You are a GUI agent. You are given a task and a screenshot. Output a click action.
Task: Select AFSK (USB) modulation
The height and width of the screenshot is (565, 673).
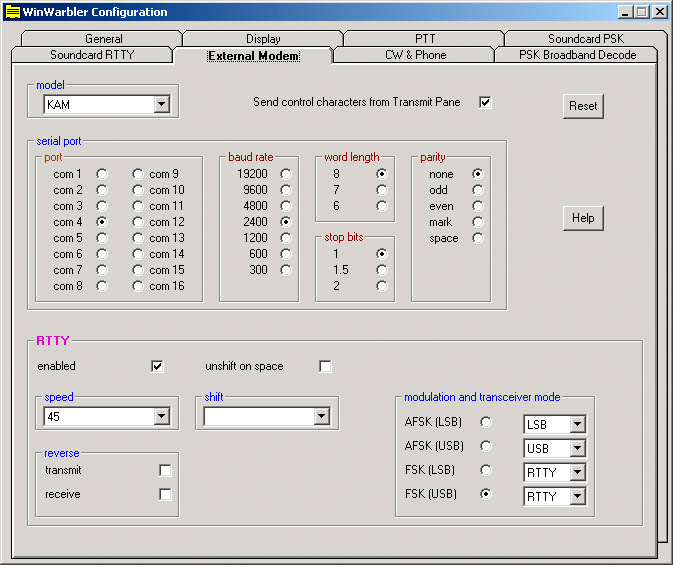486,447
